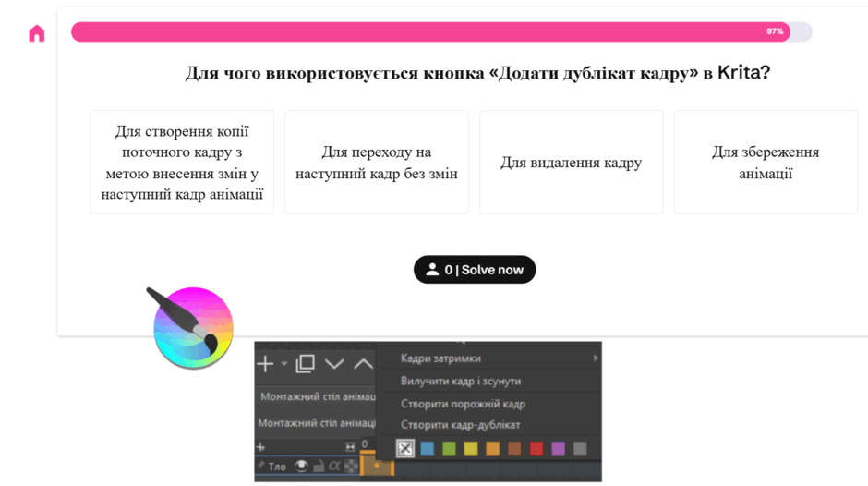Toggle lock on the Тло layer
Image resolution: width=868 pixels, height=486 pixels.
click(319, 466)
